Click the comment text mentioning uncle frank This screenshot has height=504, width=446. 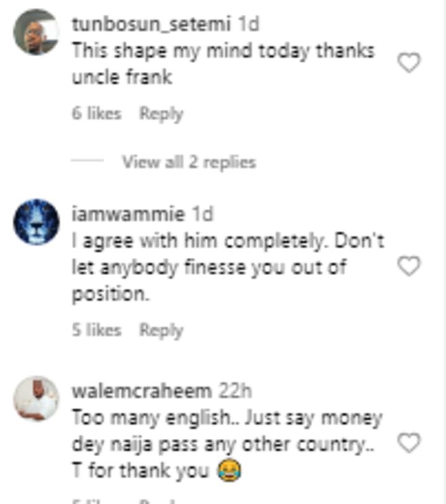223,64
